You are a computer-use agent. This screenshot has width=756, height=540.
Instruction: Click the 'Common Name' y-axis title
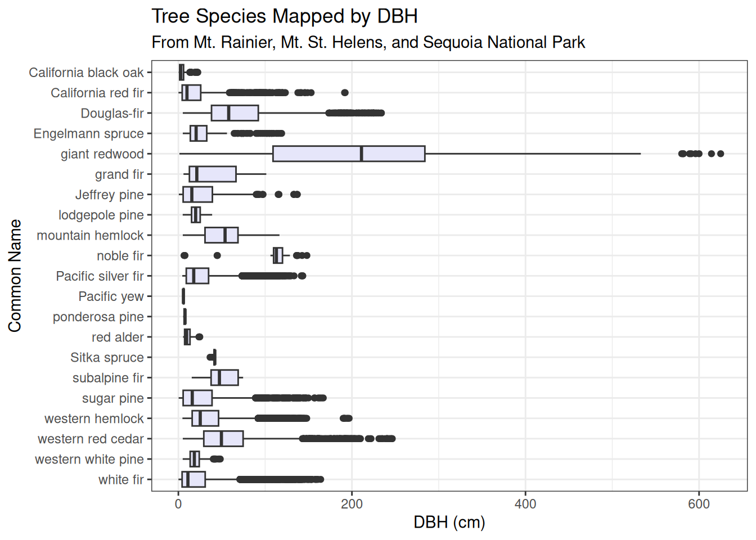click(15, 276)
